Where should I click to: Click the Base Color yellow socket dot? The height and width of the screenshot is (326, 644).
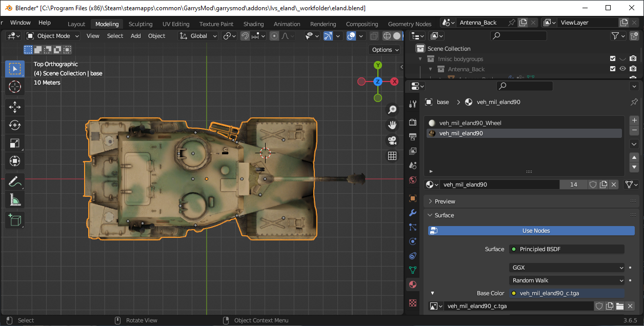coord(513,294)
